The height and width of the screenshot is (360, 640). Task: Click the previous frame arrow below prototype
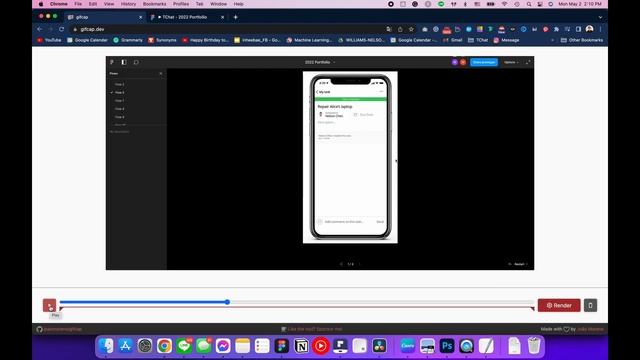(341, 264)
